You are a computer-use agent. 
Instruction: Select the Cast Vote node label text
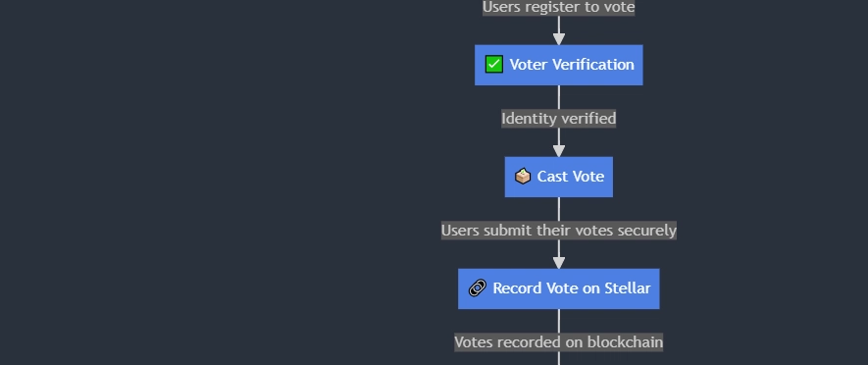pyautogui.click(x=570, y=177)
